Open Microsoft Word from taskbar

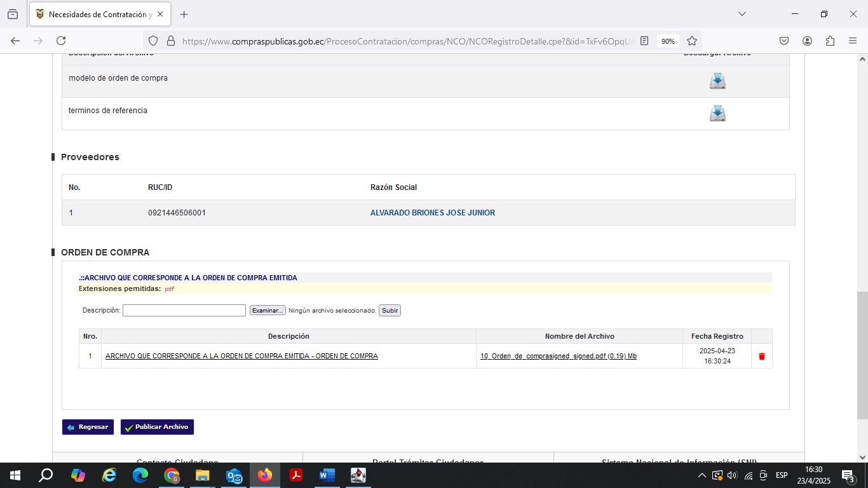tap(327, 475)
